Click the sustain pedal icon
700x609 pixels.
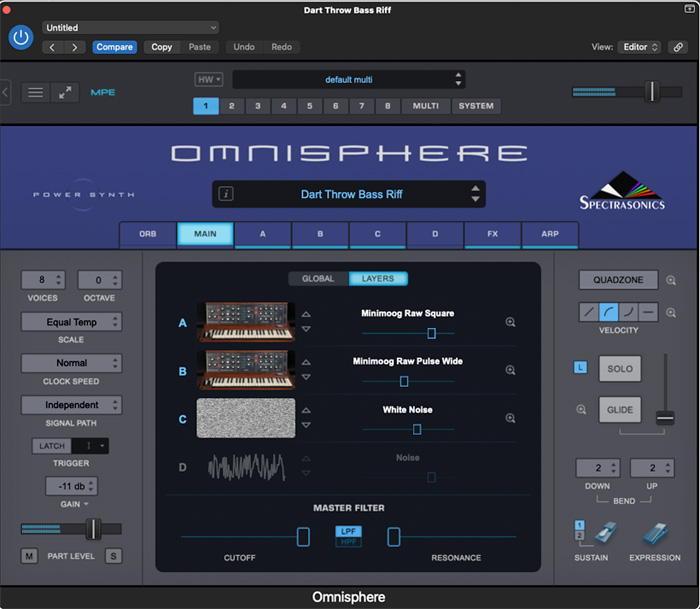[605, 534]
